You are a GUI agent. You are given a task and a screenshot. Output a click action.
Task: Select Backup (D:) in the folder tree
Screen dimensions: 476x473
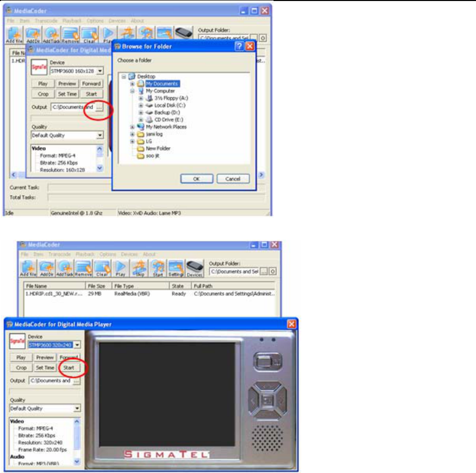tap(167, 112)
